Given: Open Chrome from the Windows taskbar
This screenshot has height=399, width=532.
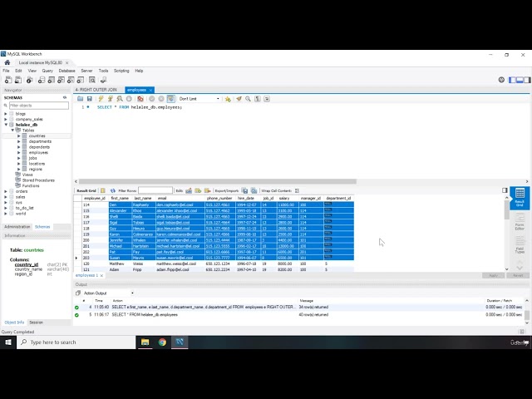Looking at the screenshot, I should (162, 342).
